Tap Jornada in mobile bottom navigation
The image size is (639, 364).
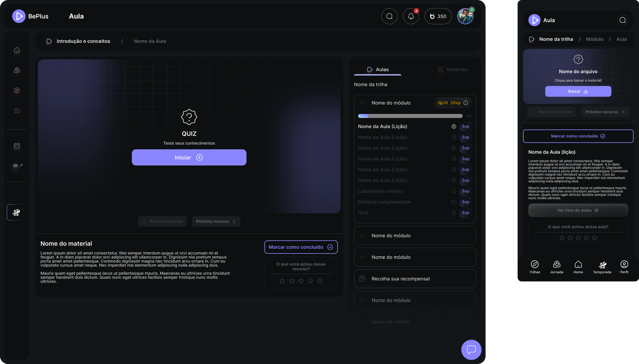pos(556,267)
